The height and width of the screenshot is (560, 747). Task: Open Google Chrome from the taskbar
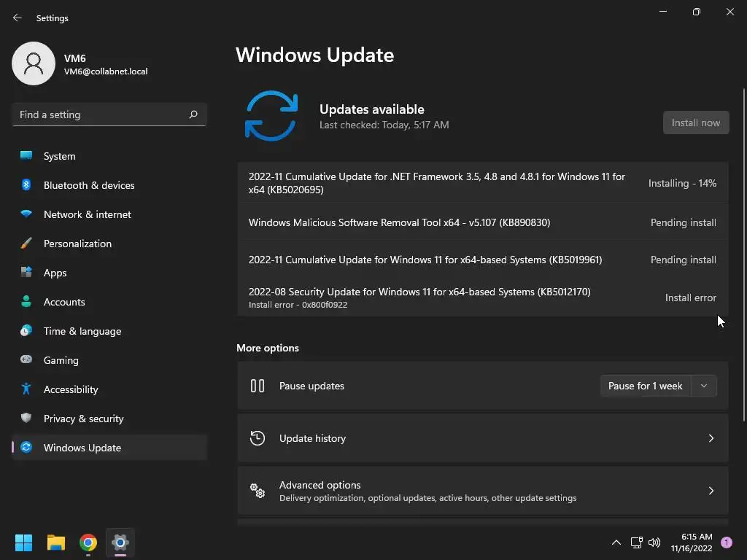[x=88, y=542]
